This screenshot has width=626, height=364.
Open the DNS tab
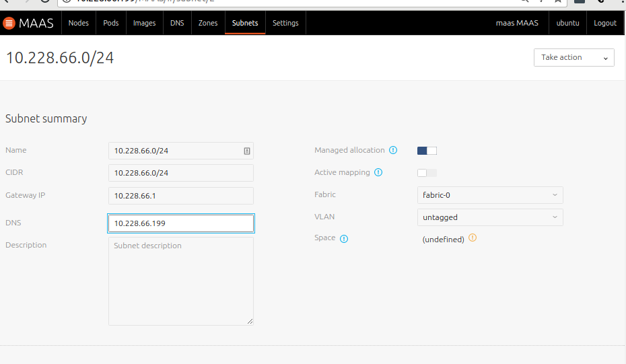[x=177, y=23]
